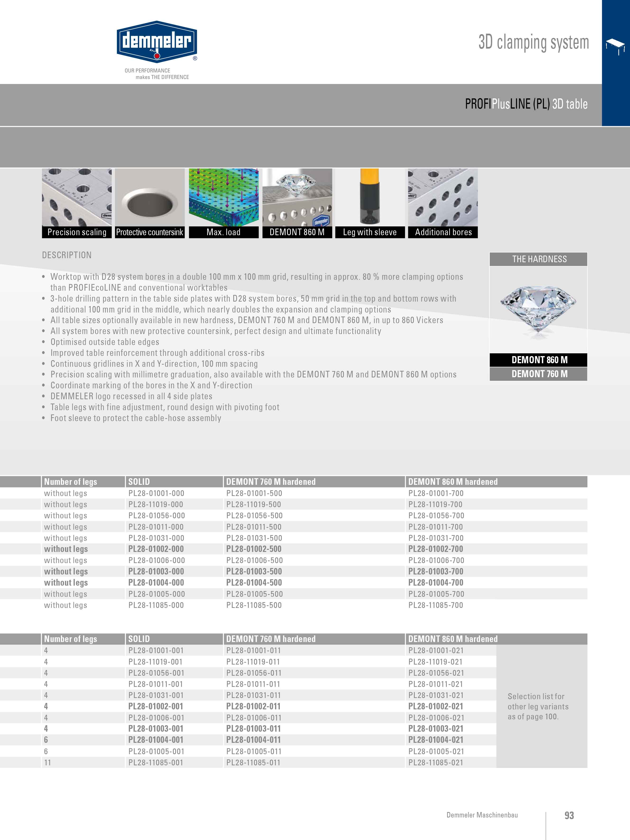The image size is (630, 840).
Task: Select part number PL28-01056-700
Action: coord(436,515)
